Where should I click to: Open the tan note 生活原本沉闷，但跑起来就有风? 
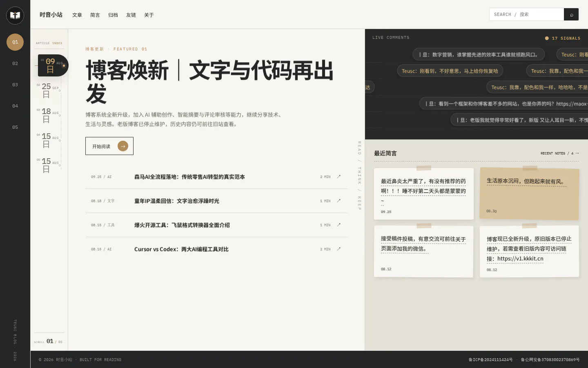[530, 193]
